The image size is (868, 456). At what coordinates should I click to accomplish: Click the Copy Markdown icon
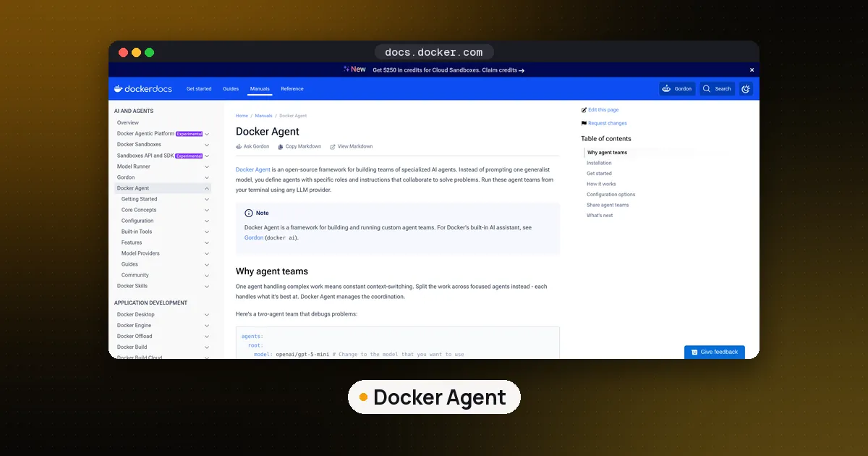(281, 146)
